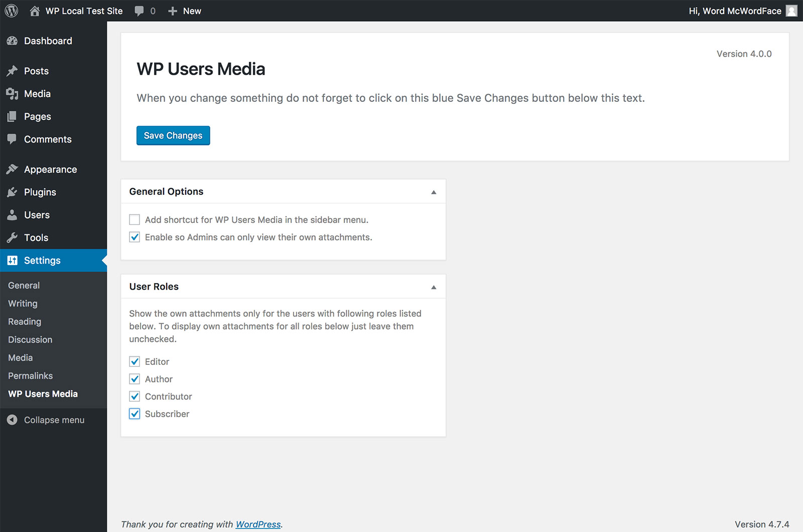This screenshot has height=532, width=803.
Task: Click the Appearance paintbrush icon
Action: point(12,170)
